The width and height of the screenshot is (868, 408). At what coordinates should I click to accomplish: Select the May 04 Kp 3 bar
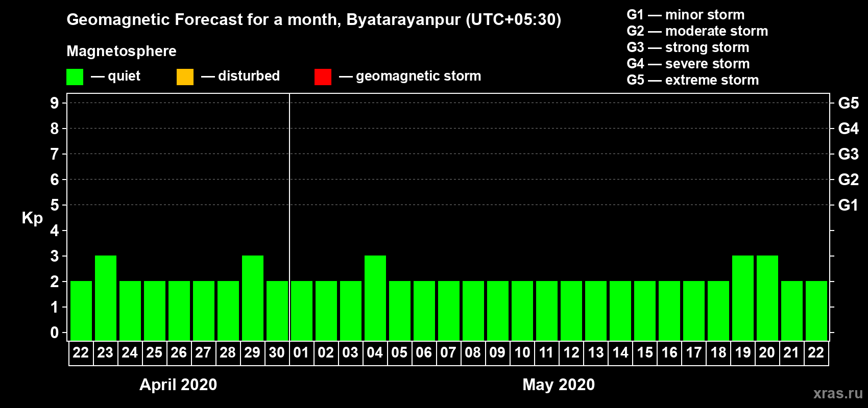point(375,298)
